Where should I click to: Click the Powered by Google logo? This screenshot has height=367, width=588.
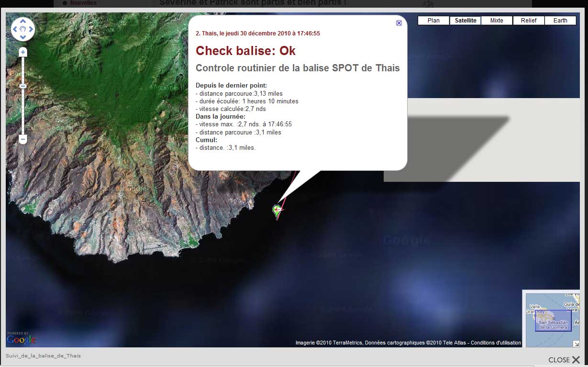21,339
